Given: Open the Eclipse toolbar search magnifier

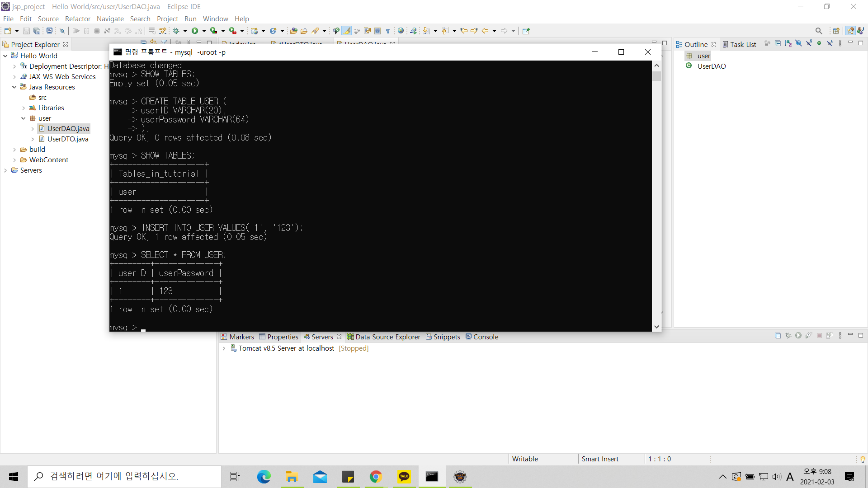Looking at the screenshot, I should tap(819, 31).
